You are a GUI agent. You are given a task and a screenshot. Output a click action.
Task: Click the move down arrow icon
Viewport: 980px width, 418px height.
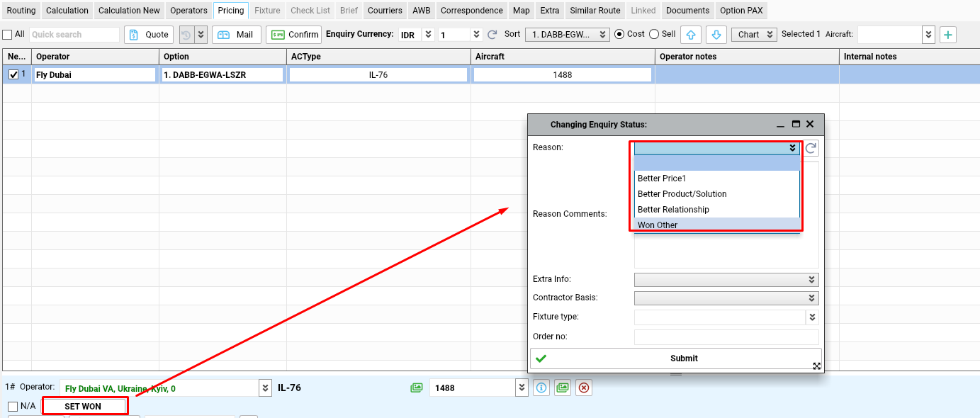coord(716,35)
